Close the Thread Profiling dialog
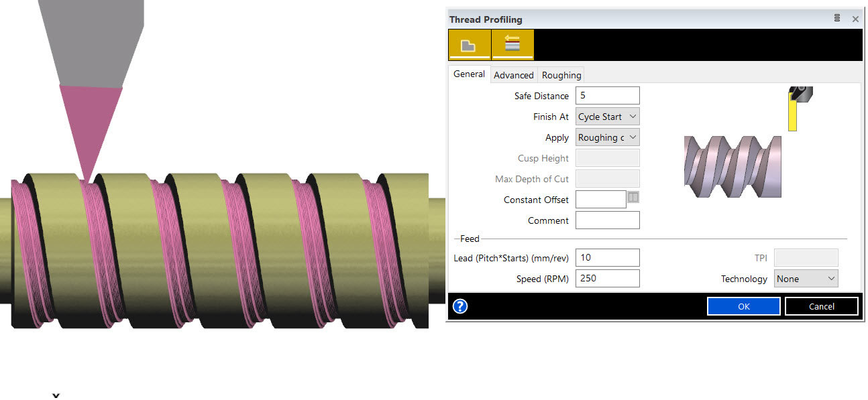The width and height of the screenshot is (868, 400). coord(855,19)
